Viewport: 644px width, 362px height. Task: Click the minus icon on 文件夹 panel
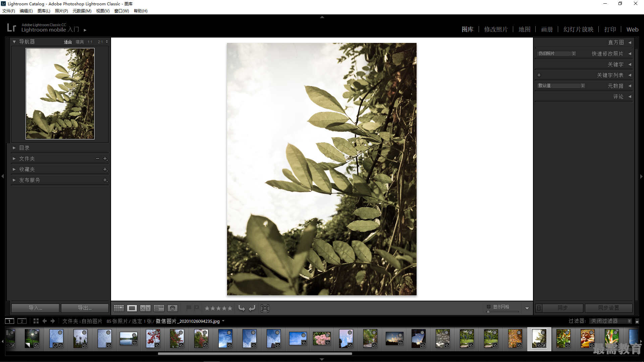coord(97,159)
